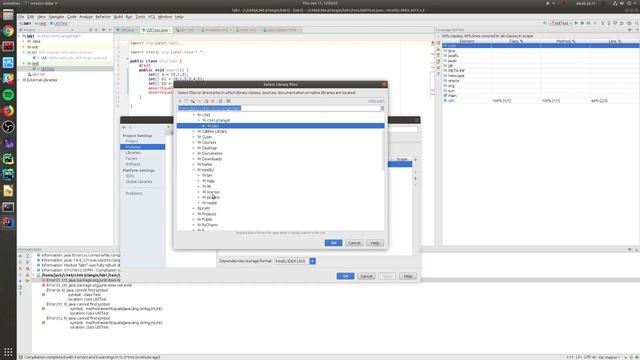The width and height of the screenshot is (640, 360).
Task: Click Help in Project Structure dialog
Action: coord(408,276)
